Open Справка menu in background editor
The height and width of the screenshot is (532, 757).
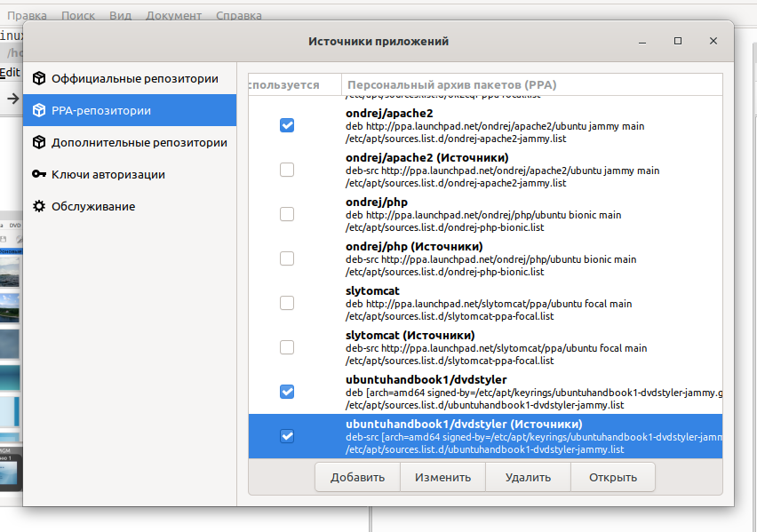pyautogui.click(x=238, y=15)
